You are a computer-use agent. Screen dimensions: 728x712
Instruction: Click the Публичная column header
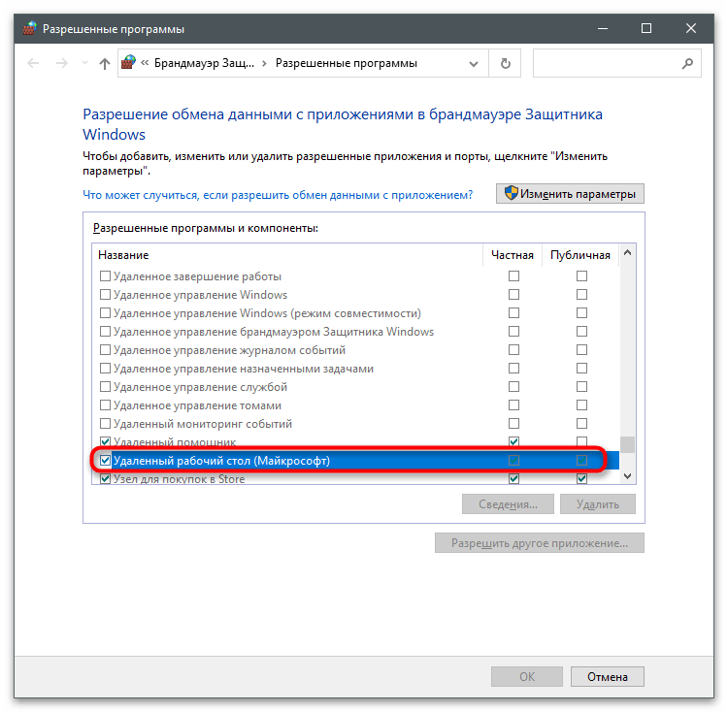click(579, 255)
